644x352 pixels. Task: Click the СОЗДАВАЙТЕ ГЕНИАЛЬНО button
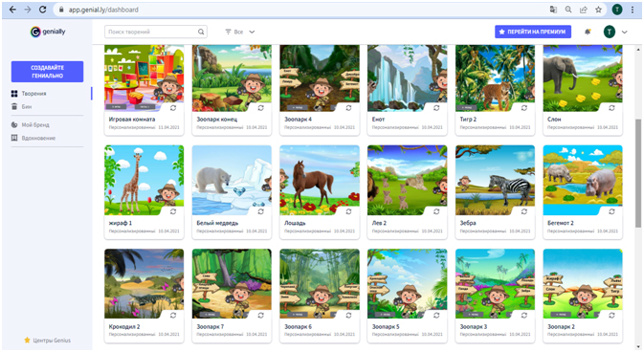(x=47, y=72)
